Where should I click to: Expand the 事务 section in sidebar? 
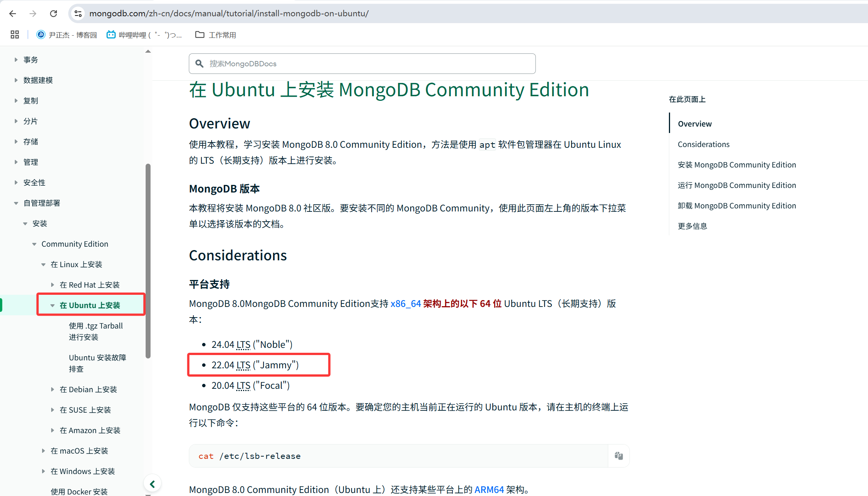(x=16, y=59)
